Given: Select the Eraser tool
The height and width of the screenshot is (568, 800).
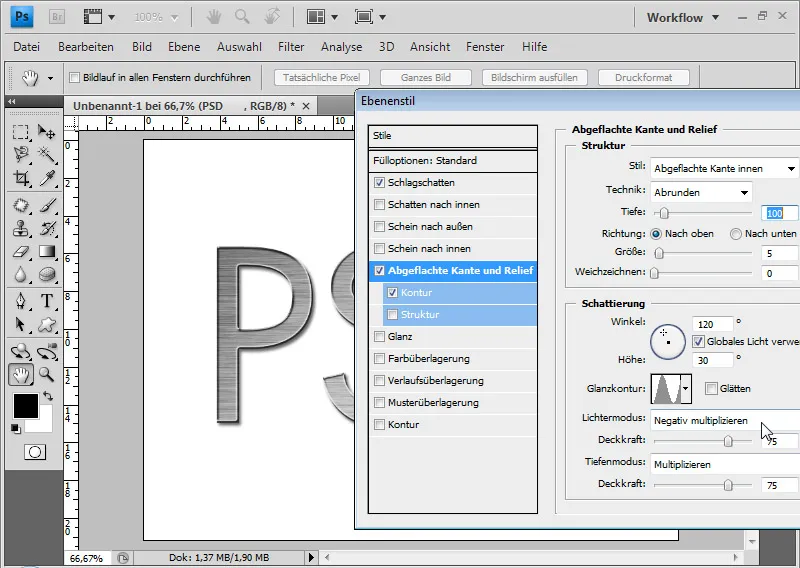Looking at the screenshot, I should (21, 252).
